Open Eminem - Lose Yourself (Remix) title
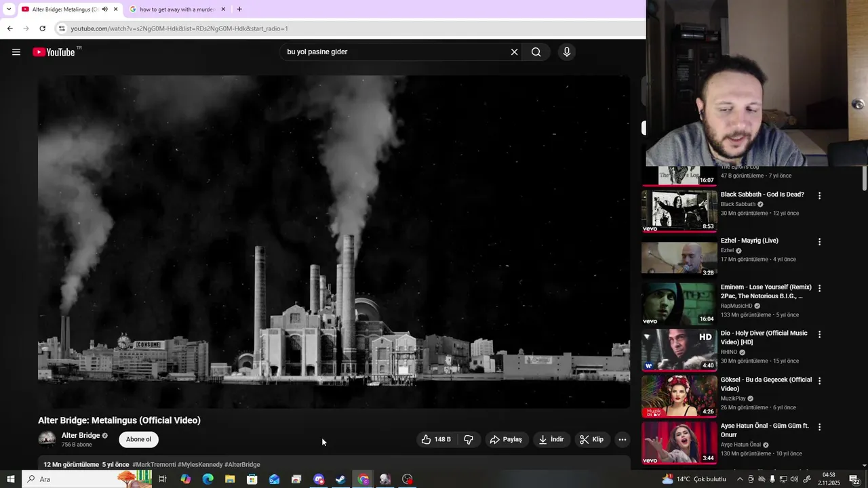The width and height of the screenshot is (868, 488). (x=766, y=291)
